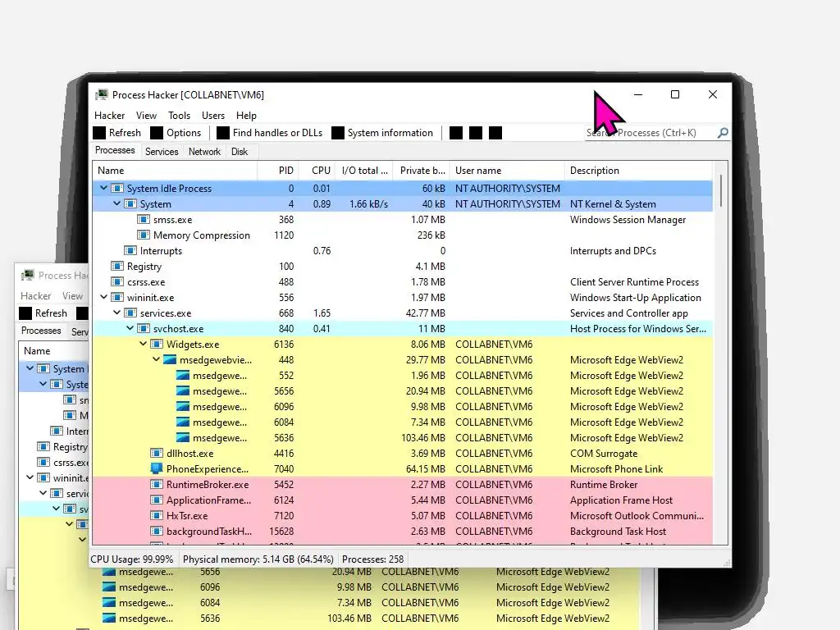Collapse the svchost.exe PID 840 node
The image size is (840, 630).
(x=130, y=328)
